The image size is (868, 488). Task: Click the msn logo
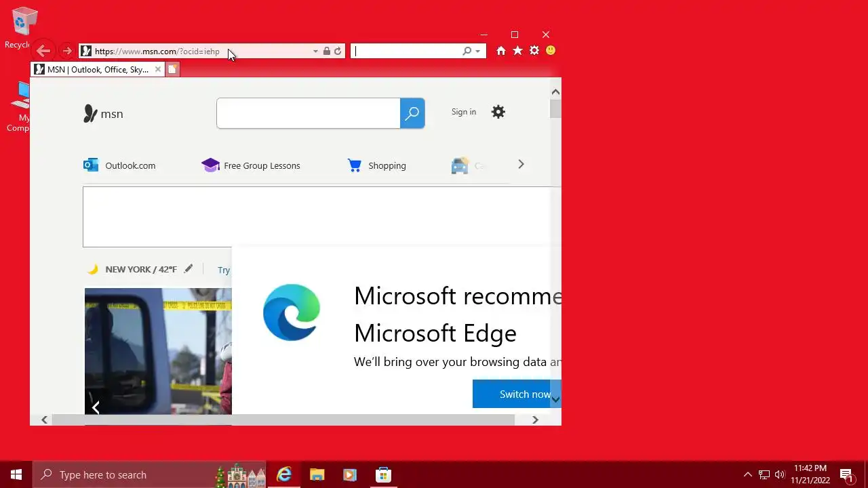point(103,114)
